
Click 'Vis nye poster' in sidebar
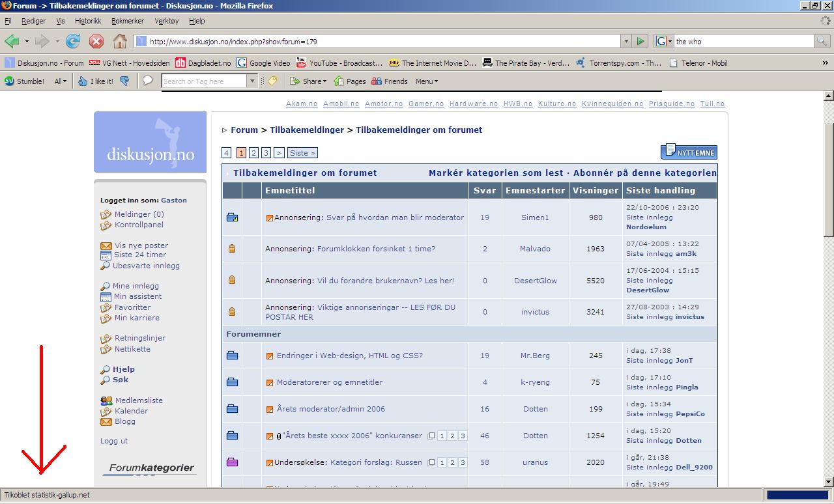pos(141,245)
